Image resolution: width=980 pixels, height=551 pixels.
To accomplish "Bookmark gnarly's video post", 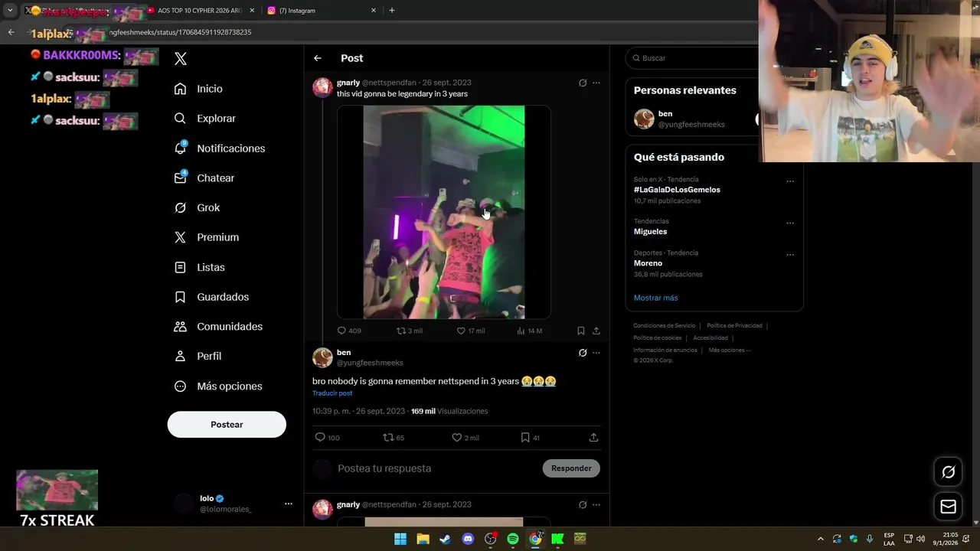I will click(x=581, y=331).
